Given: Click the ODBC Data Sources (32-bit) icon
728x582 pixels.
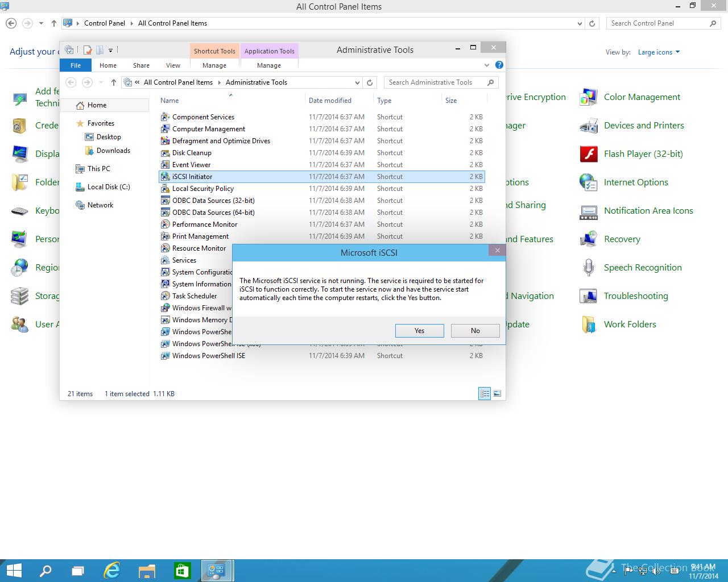Looking at the screenshot, I should pyautogui.click(x=165, y=201).
